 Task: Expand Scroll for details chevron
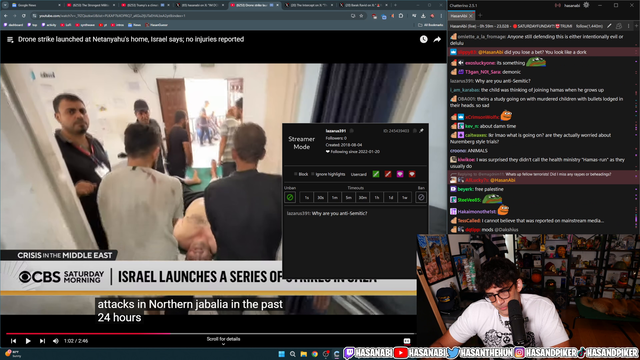click(223, 344)
